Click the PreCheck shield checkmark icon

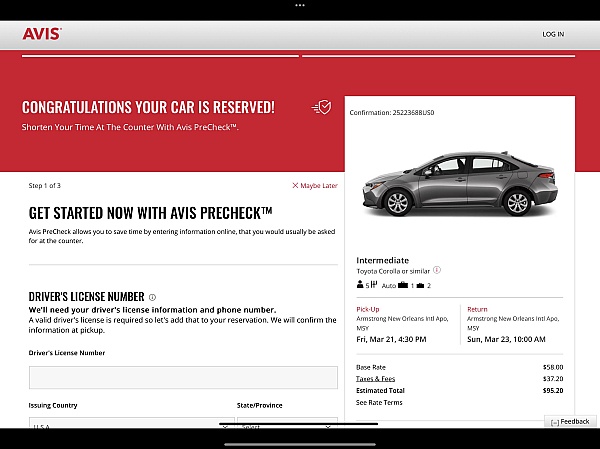pos(321,107)
